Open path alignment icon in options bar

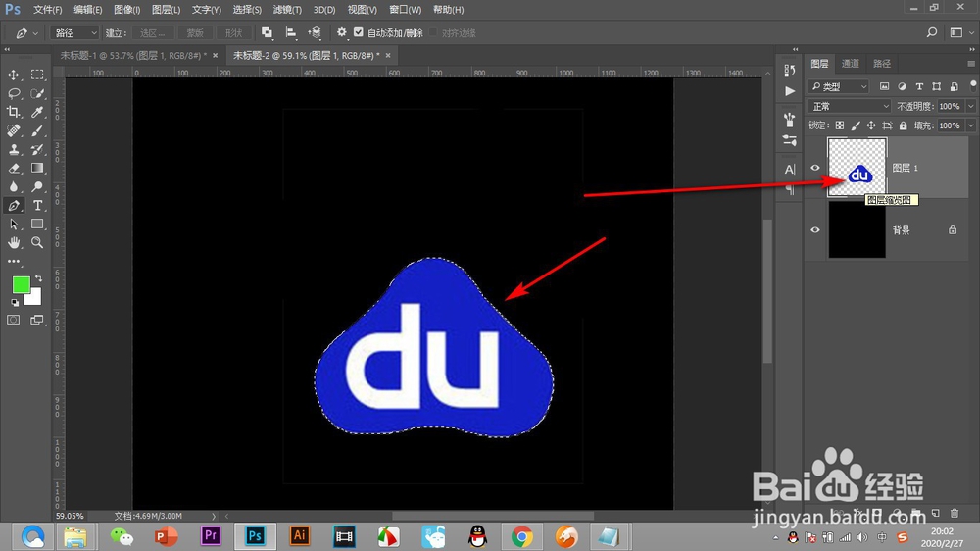click(x=291, y=32)
